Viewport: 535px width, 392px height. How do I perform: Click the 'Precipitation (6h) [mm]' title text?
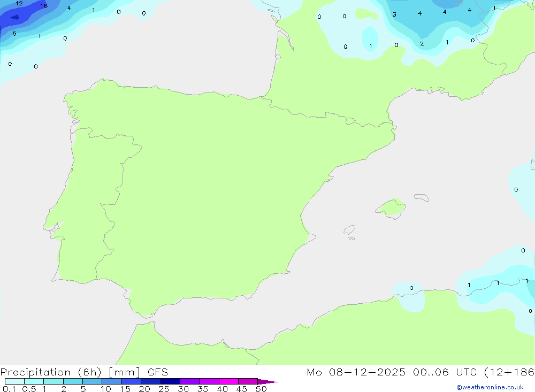tap(70, 372)
